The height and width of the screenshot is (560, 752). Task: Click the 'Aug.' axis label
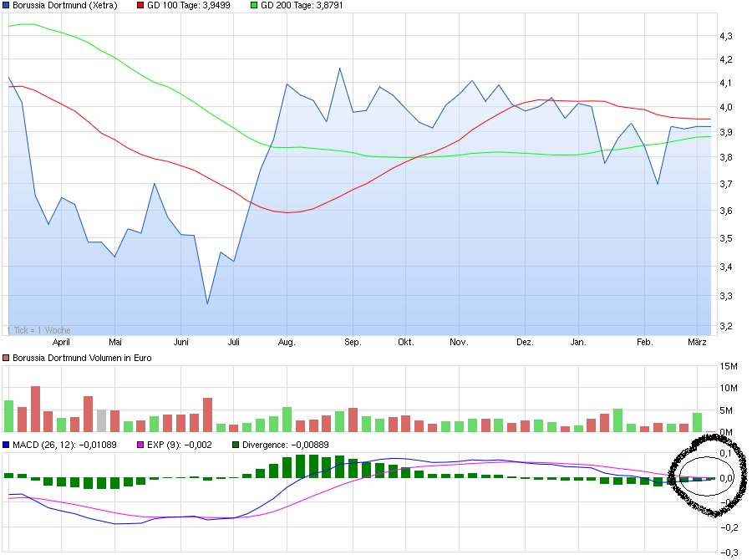click(287, 342)
